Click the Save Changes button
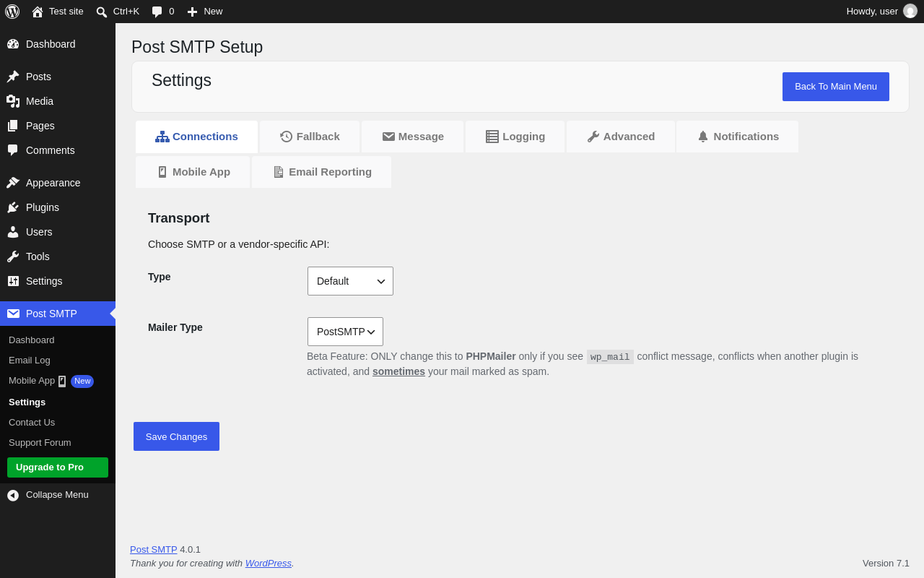The height and width of the screenshot is (578, 924). pyautogui.click(x=176, y=436)
